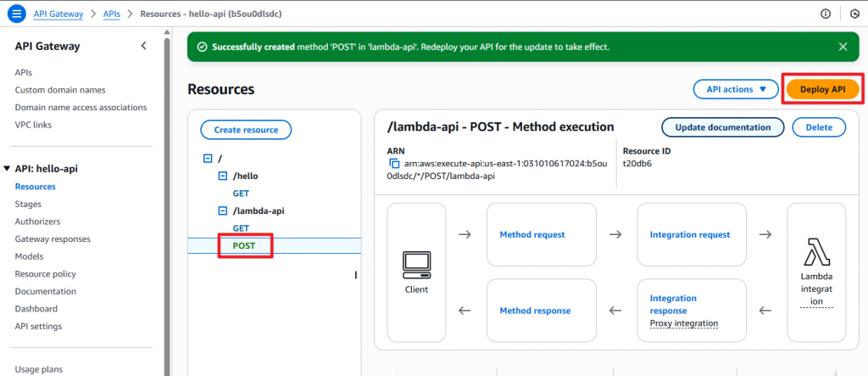Collapse the API Gateway sidebar

[143, 46]
